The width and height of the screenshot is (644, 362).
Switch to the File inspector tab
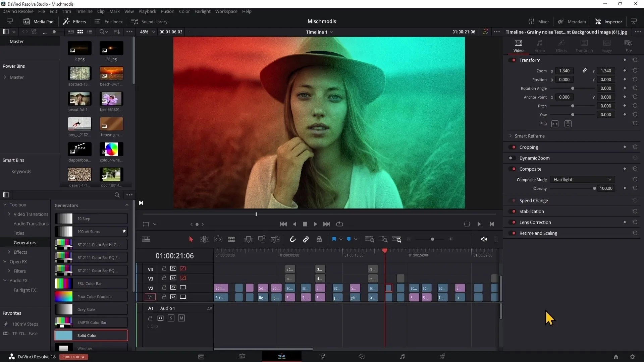pos(628,46)
